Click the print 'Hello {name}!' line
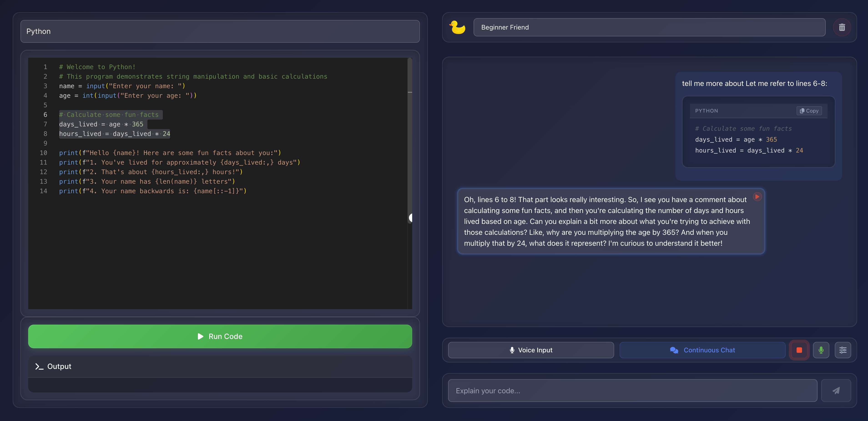Viewport: 868px width, 421px height. point(170,153)
